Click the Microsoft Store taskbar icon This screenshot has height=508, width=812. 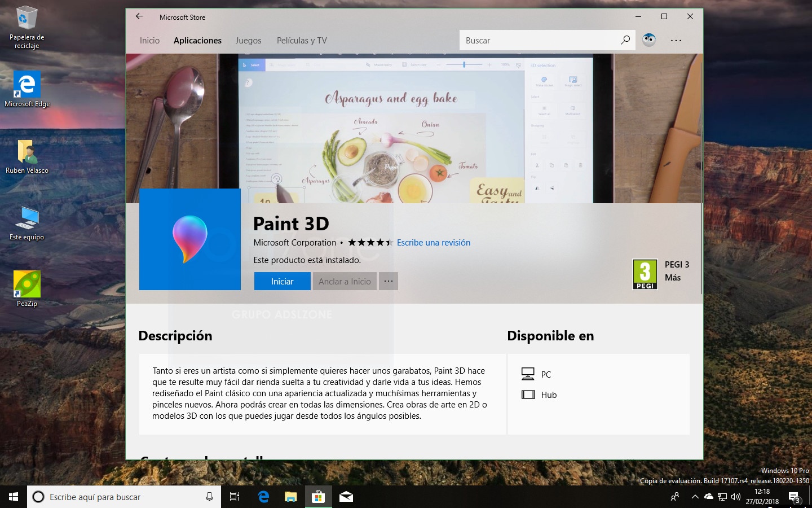tap(318, 497)
